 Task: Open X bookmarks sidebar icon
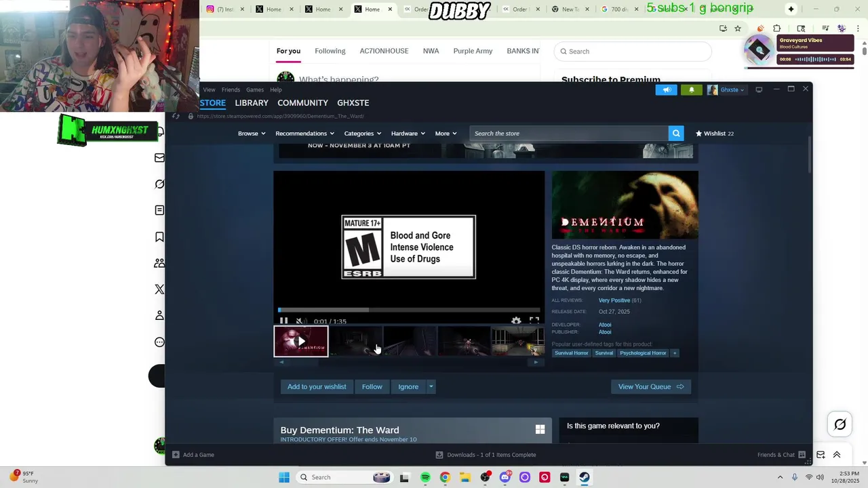point(159,237)
